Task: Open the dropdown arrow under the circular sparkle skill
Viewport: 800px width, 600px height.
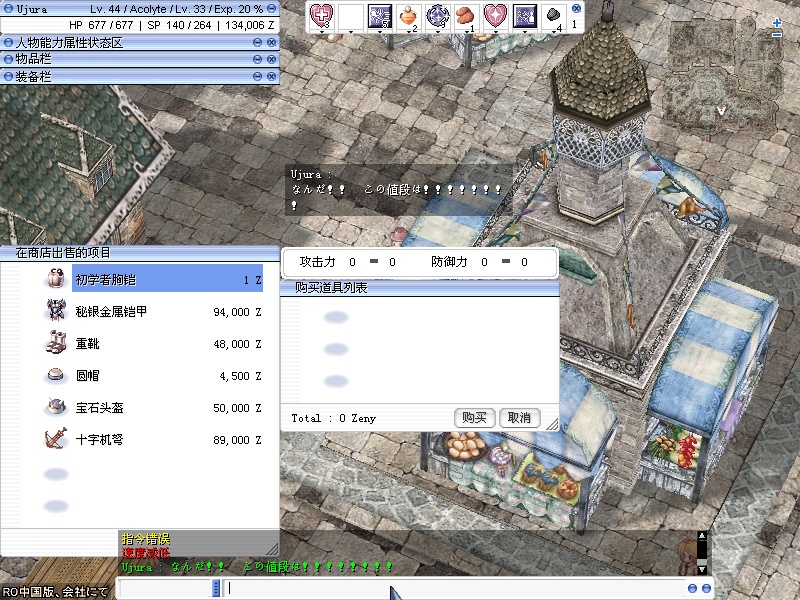Action: tap(438, 32)
